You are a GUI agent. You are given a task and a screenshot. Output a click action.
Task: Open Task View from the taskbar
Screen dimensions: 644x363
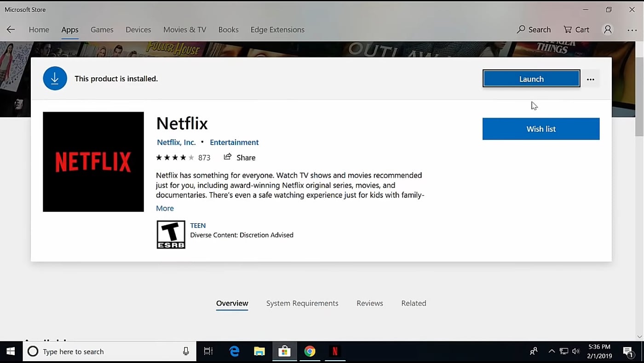coord(208,352)
